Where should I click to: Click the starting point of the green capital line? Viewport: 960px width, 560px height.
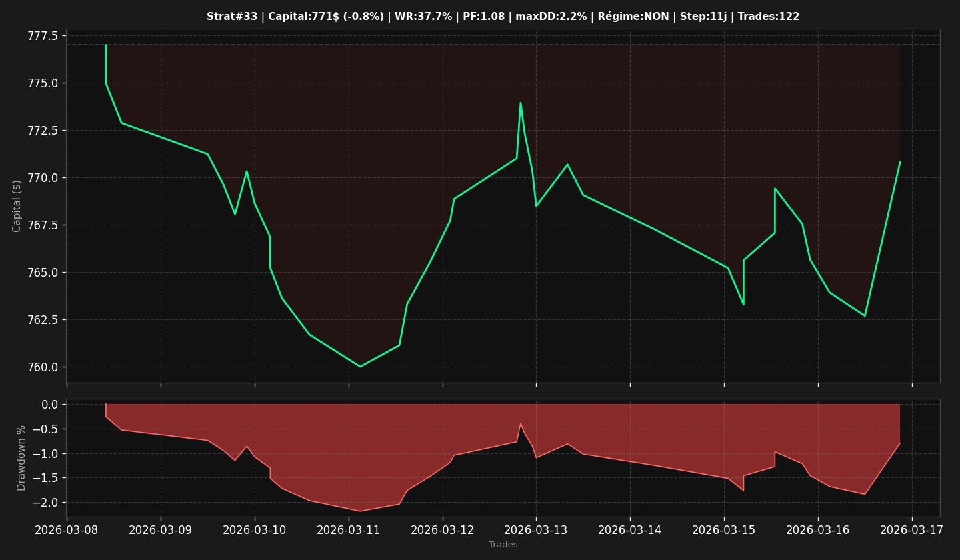pyautogui.click(x=105, y=45)
